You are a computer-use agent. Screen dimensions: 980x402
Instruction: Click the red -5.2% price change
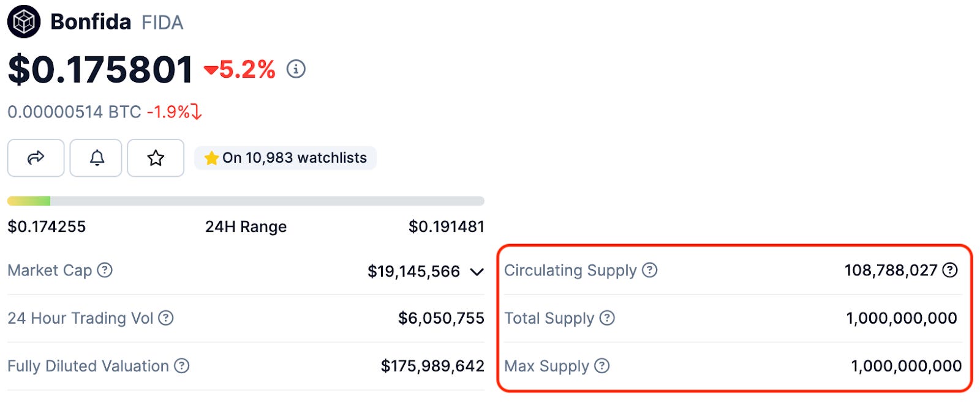[239, 70]
